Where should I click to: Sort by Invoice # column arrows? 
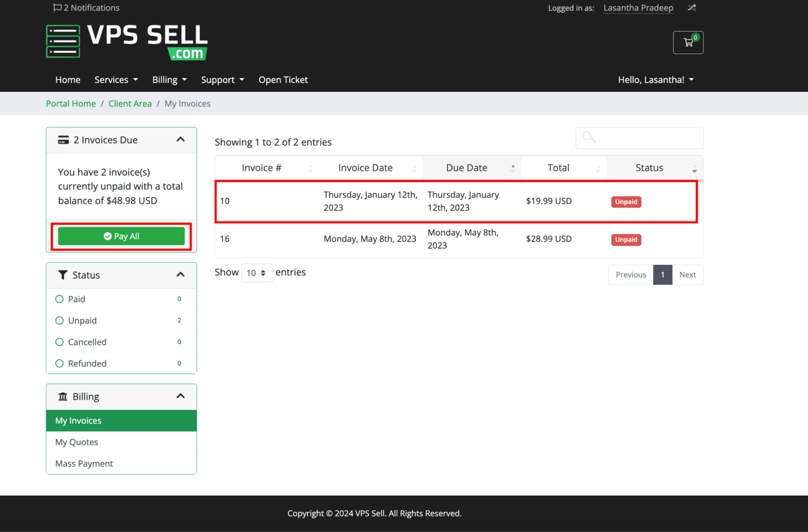(310, 168)
